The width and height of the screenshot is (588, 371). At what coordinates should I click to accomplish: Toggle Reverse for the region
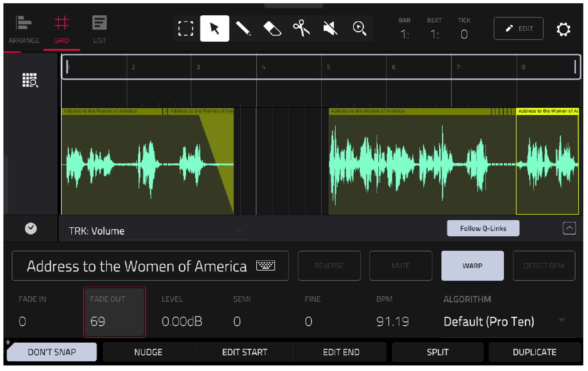329,265
